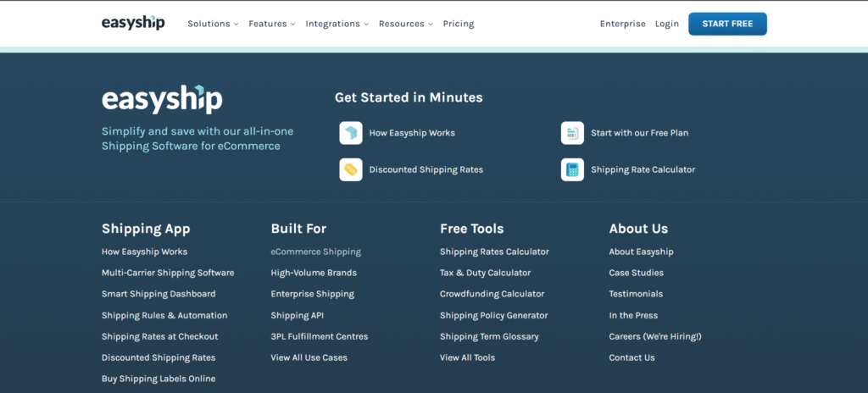Open Shipping Policy Generator link

[494, 316]
